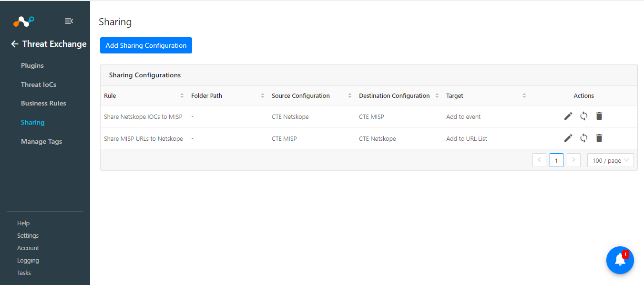Click 'Add to URL List' target cell
The image size is (644, 285).
pyautogui.click(x=467, y=138)
